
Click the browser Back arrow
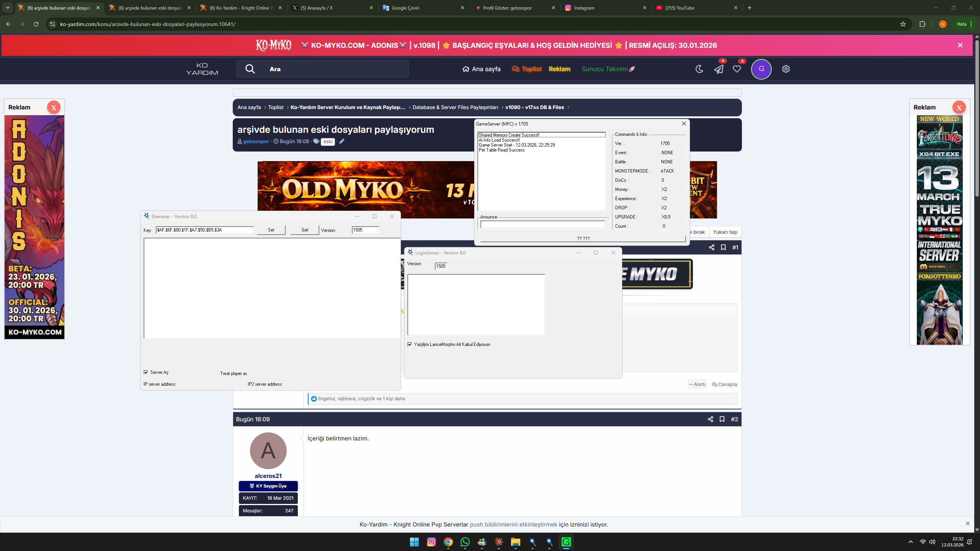tap(8, 24)
